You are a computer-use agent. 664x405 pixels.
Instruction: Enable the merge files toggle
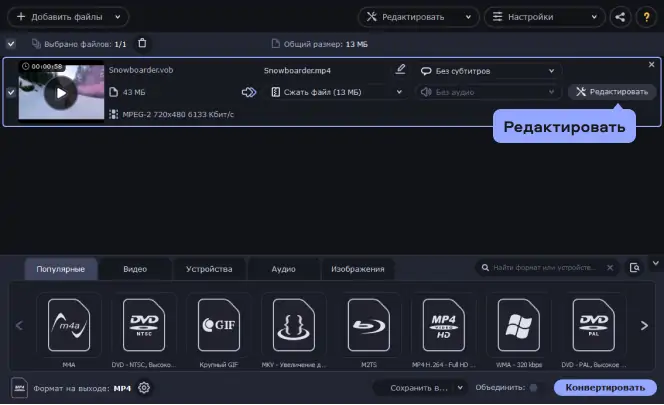[533, 388]
